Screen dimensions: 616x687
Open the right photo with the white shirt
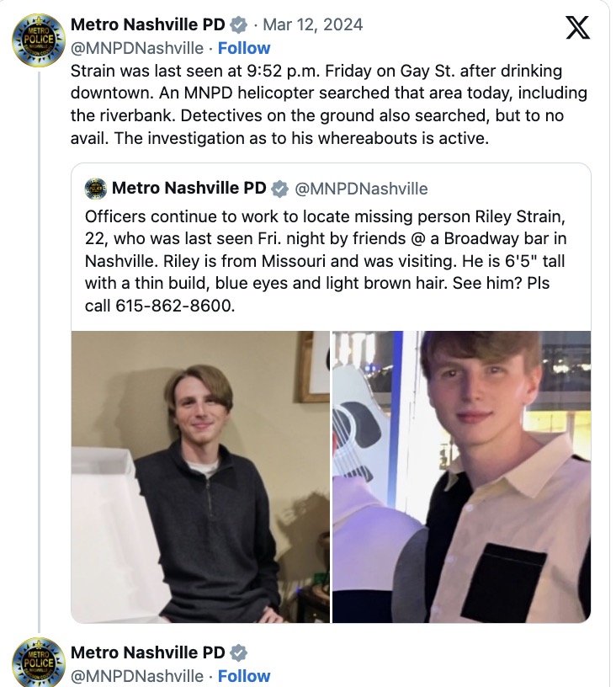tap(461, 477)
